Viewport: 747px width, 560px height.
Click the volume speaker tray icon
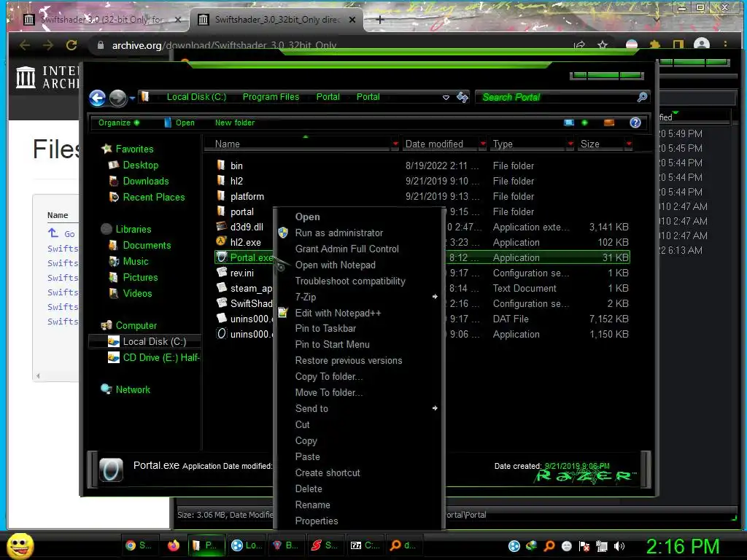pos(619,546)
